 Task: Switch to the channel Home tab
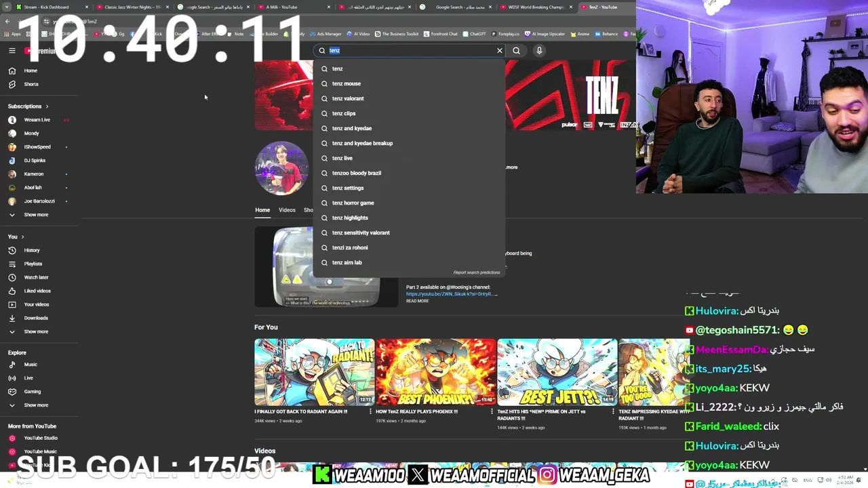[x=262, y=210]
